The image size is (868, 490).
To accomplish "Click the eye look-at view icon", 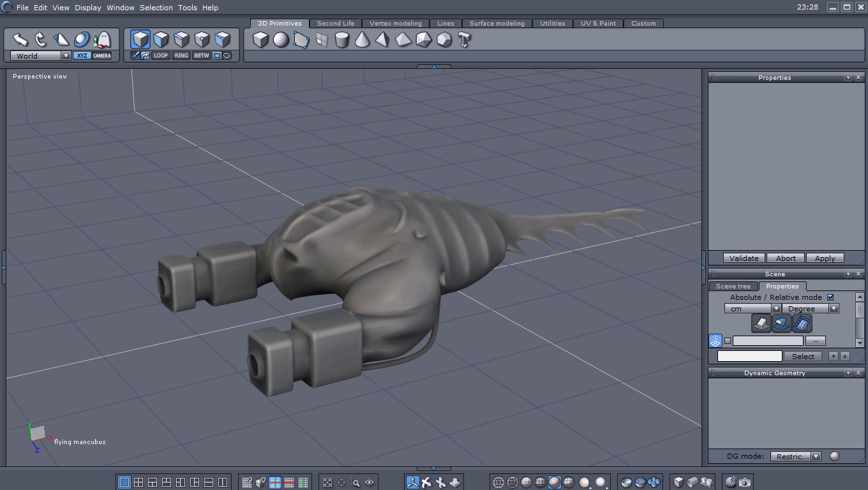I will click(370, 482).
